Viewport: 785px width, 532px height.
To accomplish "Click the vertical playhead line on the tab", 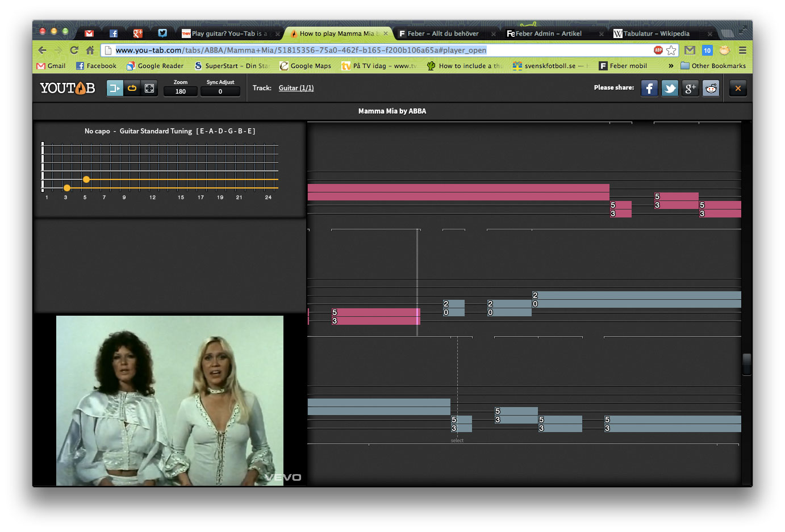I will coord(417,282).
